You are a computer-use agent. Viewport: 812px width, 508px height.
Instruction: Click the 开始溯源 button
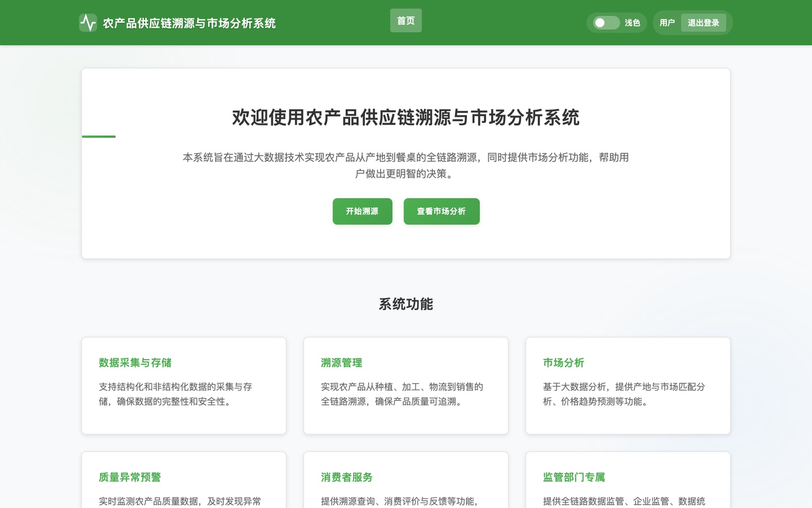tap(363, 211)
